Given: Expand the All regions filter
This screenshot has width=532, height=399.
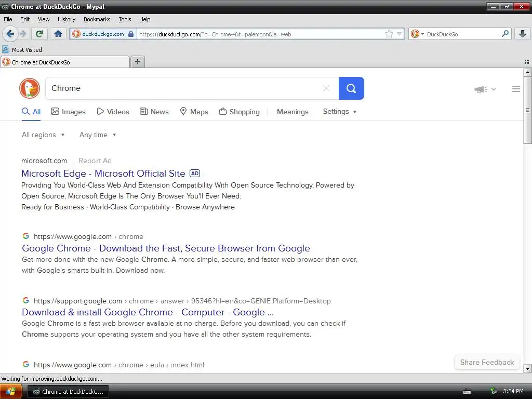Looking at the screenshot, I should pos(43,135).
